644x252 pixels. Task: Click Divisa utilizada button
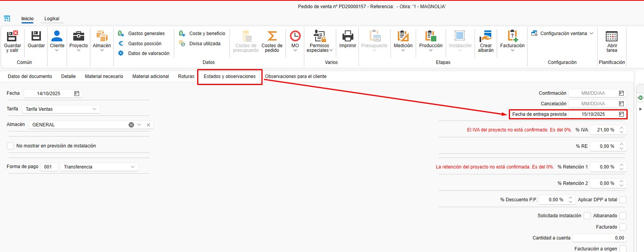pos(205,44)
